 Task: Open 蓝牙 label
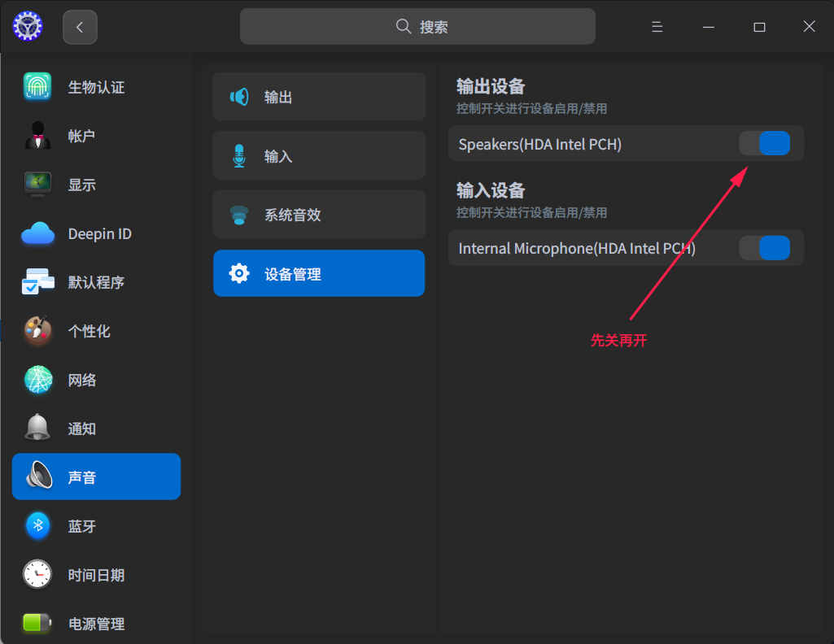coord(82,526)
